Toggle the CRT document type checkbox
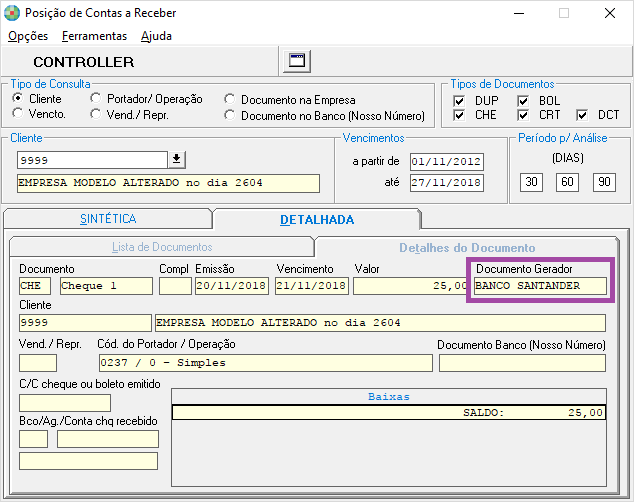This screenshot has height=502, width=634. tap(523, 115)
